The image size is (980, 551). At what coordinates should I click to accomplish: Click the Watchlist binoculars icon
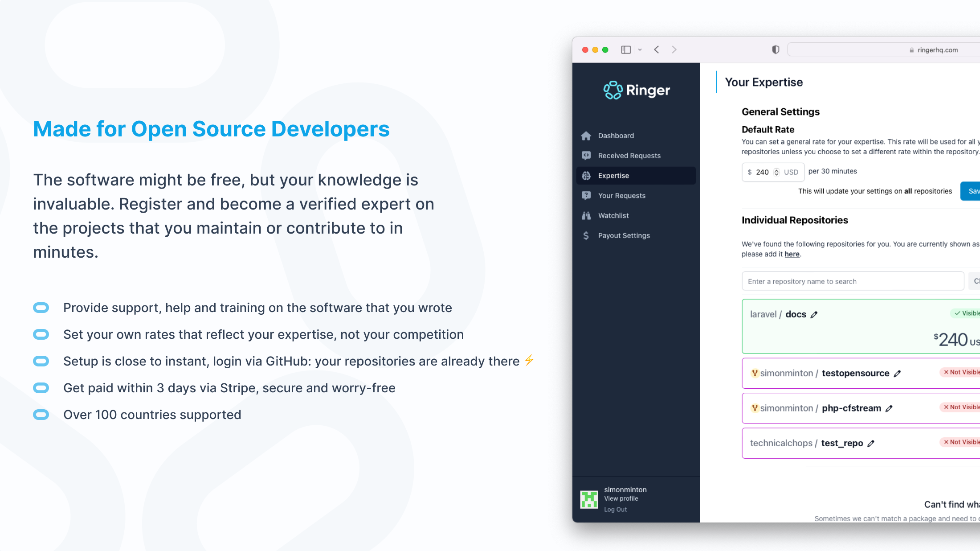coord(586,215)
